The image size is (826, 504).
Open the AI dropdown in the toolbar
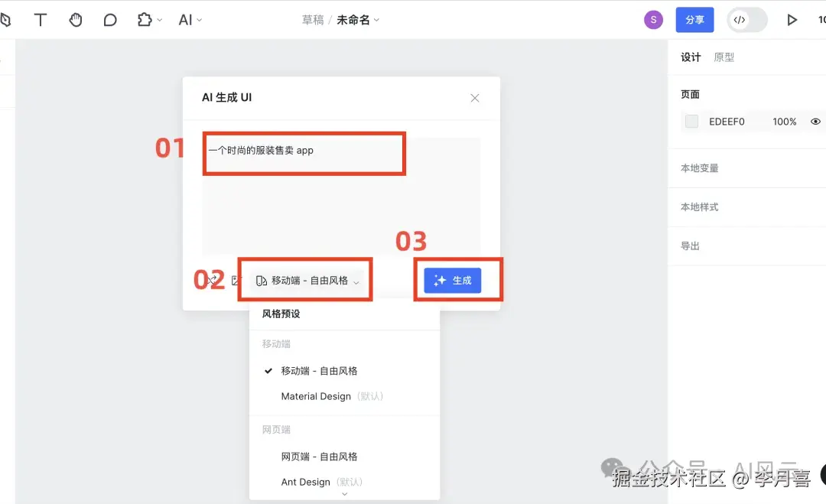pyautogui.click(x=190, y=19)
